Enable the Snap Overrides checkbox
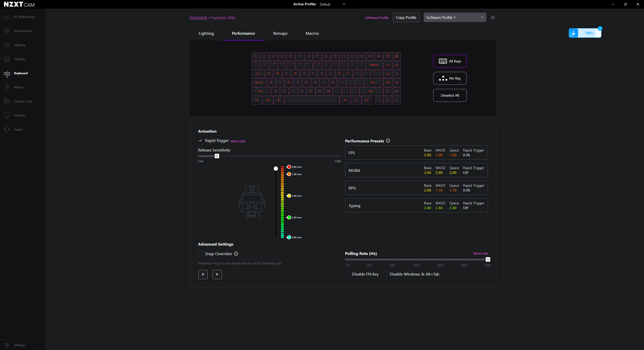The width and height of the screenshot is (644, 350). 201,254
